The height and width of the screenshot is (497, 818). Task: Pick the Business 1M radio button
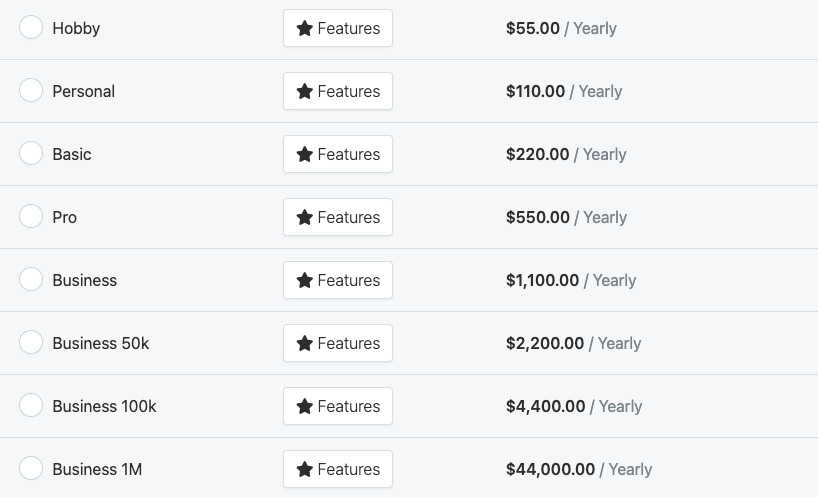tap(31, 469)
